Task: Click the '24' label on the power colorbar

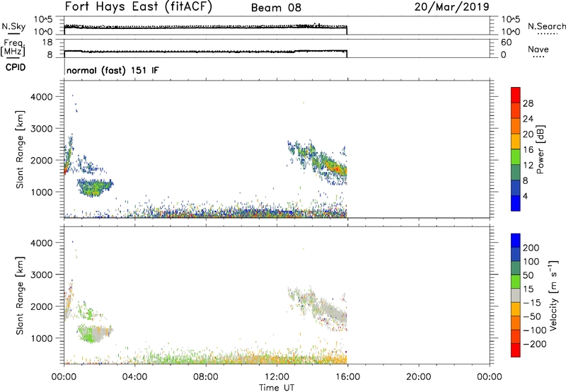Action: pos(528,119)
